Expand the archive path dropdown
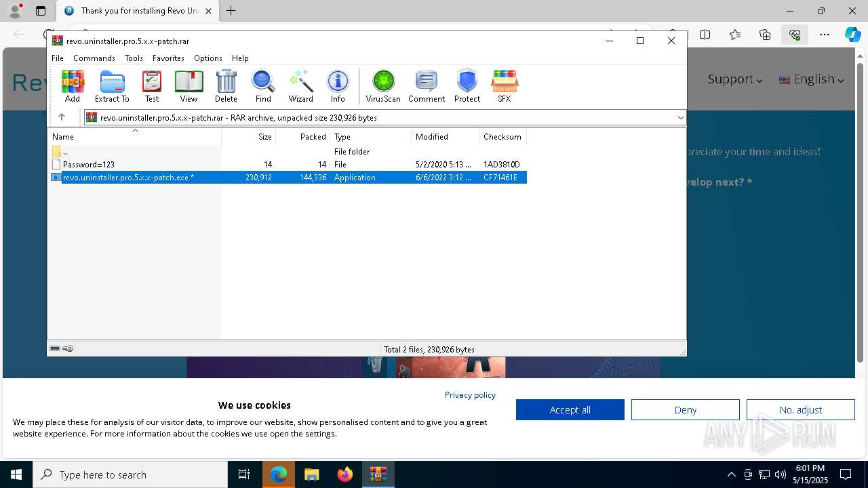This screenshot has width=868, height=488. (x=680, y=118)
